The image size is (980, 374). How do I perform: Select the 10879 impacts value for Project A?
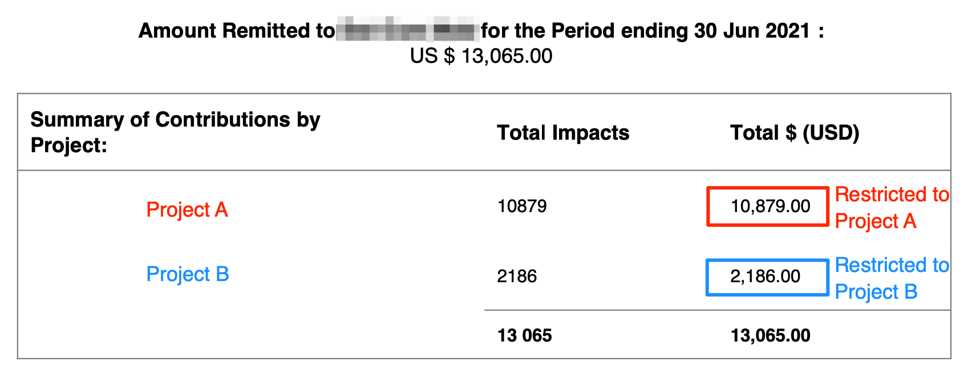521,206
